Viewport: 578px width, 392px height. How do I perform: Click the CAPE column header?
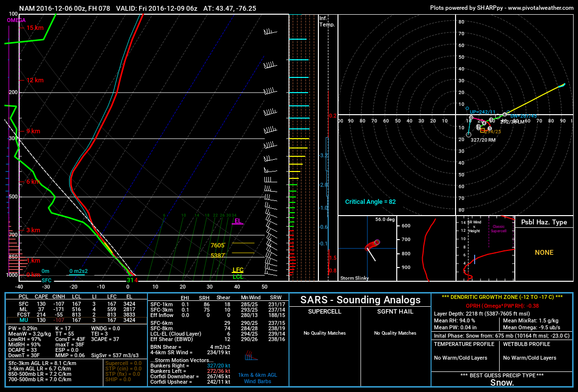point(41,296)
